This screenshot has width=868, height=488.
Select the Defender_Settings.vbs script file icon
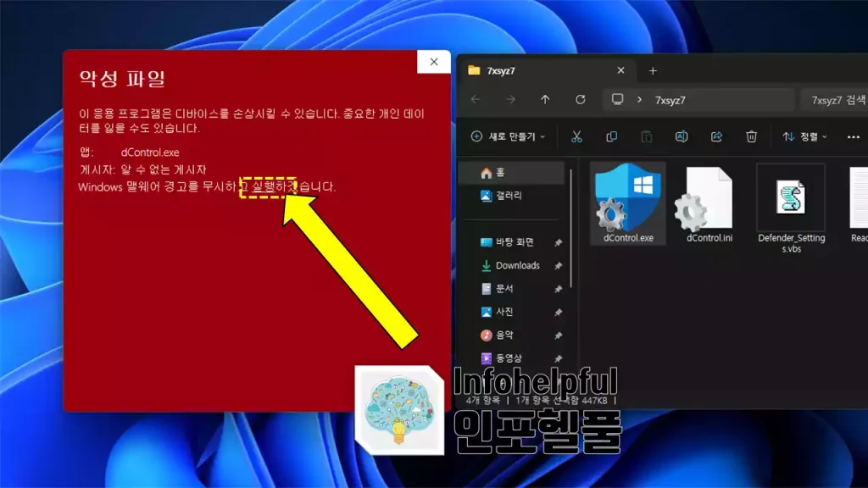click(791, 197)
